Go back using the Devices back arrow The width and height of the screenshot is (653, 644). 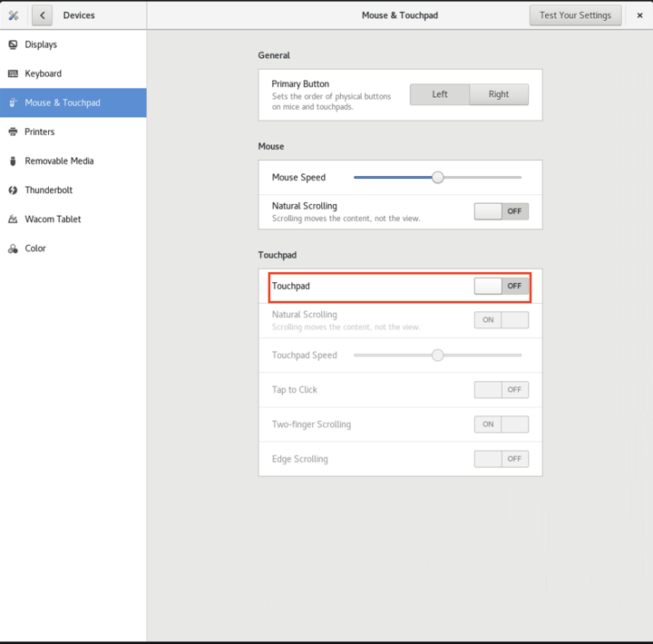click(x=42, y=15)
